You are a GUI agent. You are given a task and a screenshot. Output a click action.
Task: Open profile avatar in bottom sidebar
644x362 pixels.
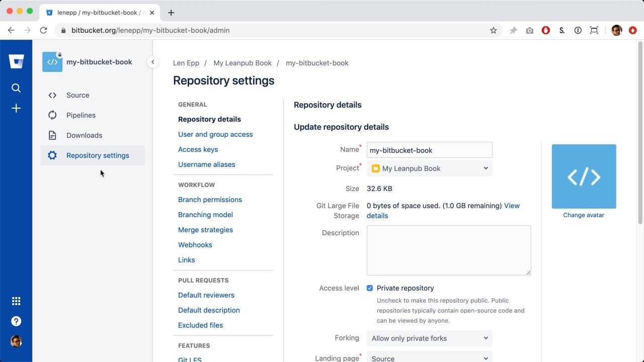point(16,341)
